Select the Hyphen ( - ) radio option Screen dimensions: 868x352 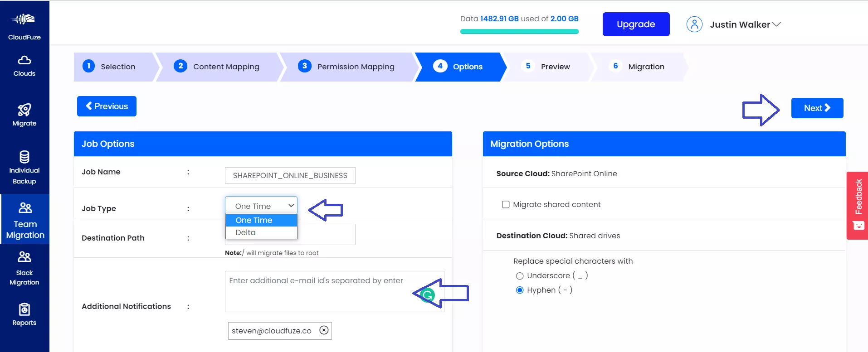[520, 290]
